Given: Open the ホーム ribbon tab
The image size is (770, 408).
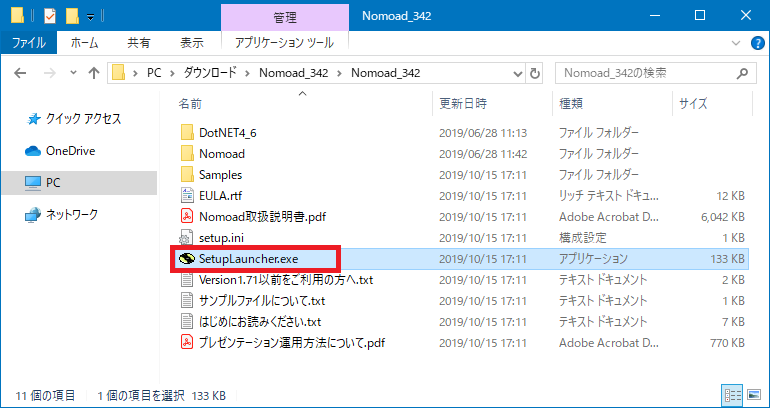Looking at the screenshot, I should coord(84,43).
